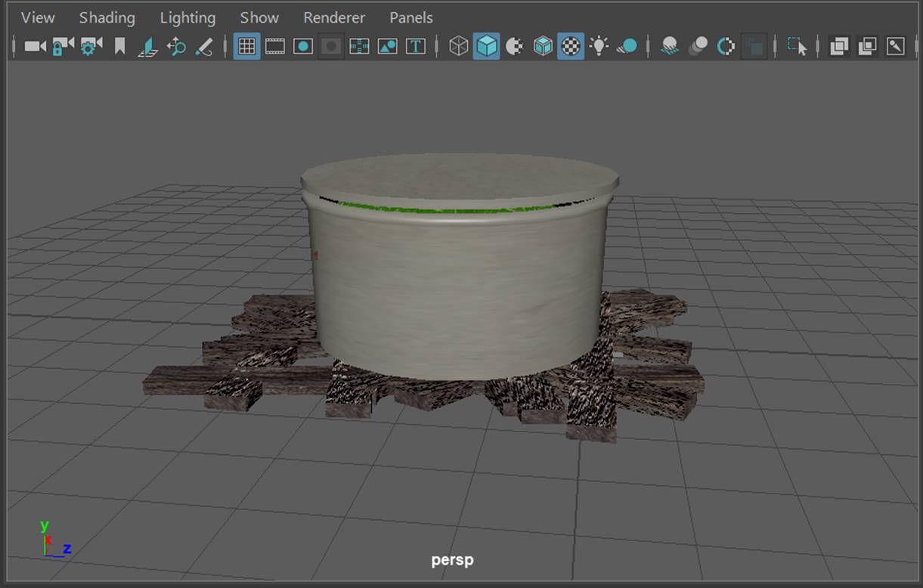
Task: Toggle the viewport Grid display
Action: click(246, 46)
